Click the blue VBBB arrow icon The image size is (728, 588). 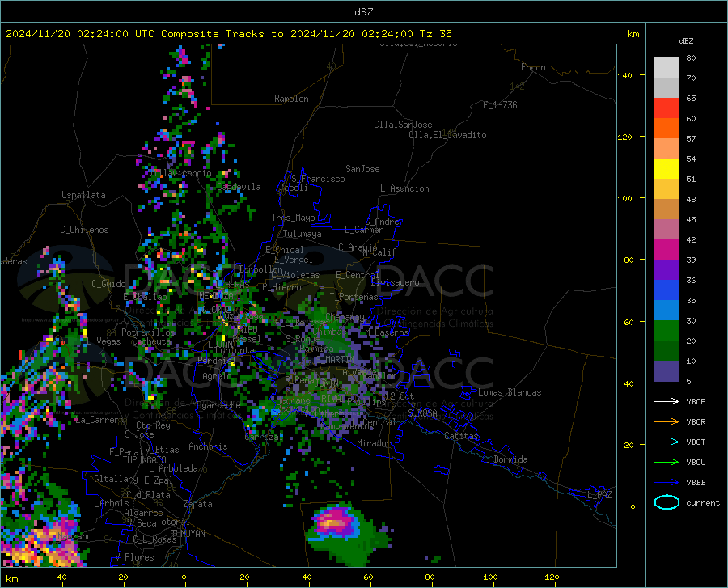point(667,482)
